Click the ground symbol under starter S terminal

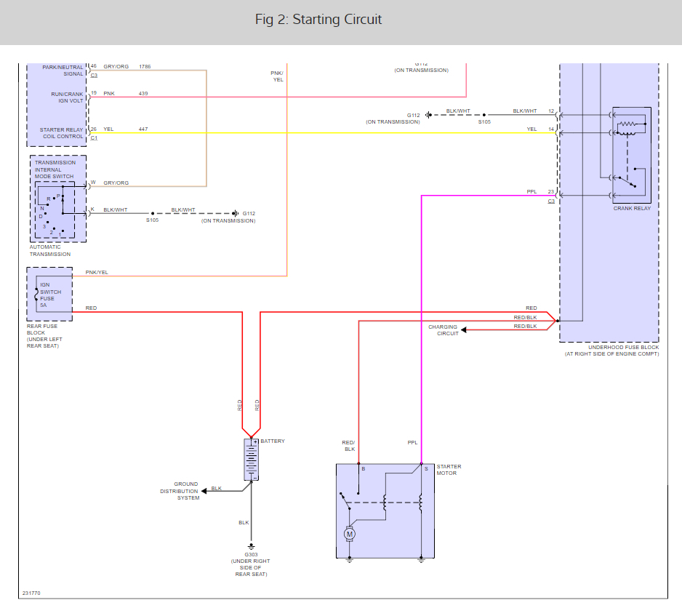421,560
